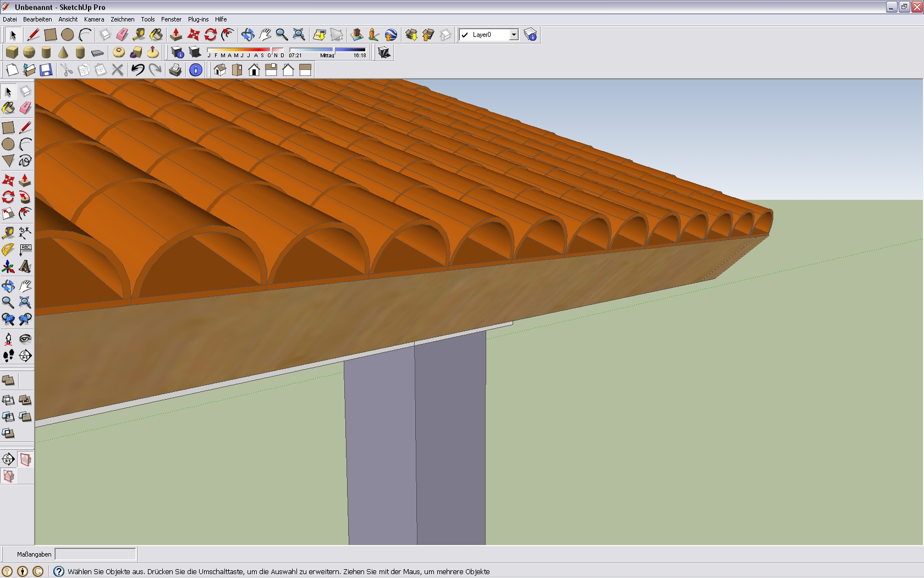
Task: Select the Split solid tool
Action: click(8, 434)
